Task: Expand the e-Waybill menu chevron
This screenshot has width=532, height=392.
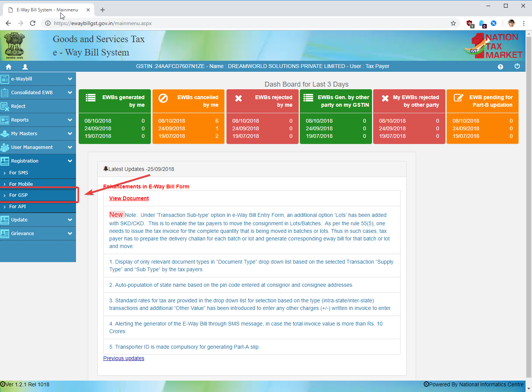Action: (70, 79)
